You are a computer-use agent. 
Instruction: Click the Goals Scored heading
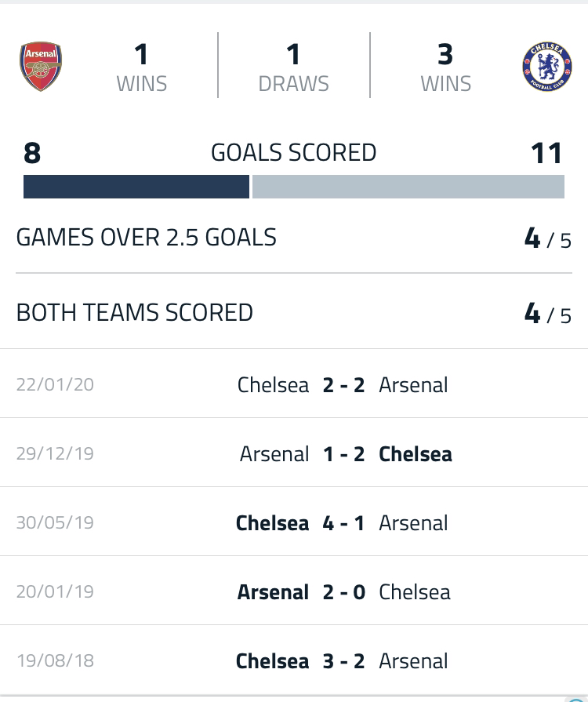point(293,153)
